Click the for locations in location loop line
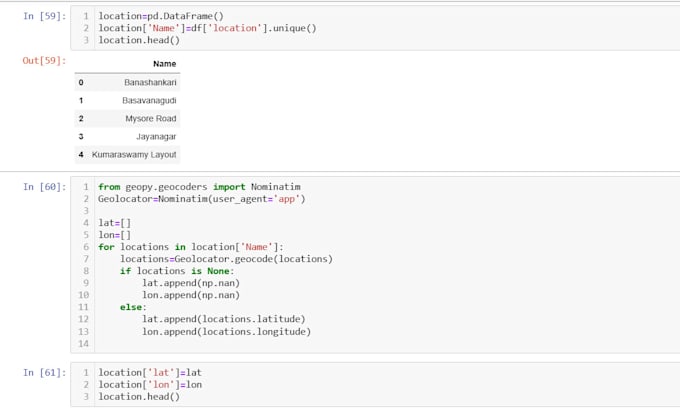This screenshot has width=680, height=410. click(190, 247)
